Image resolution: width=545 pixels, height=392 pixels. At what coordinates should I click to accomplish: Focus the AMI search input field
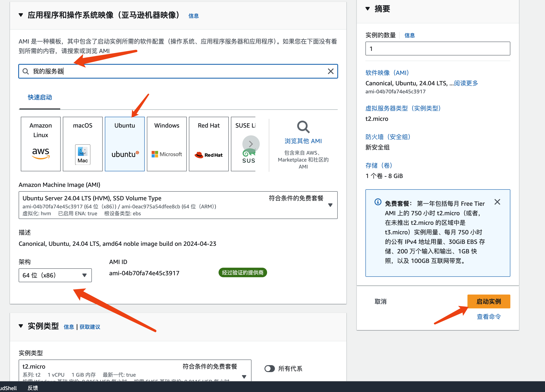pyautogui.click(x=178, y=71)
